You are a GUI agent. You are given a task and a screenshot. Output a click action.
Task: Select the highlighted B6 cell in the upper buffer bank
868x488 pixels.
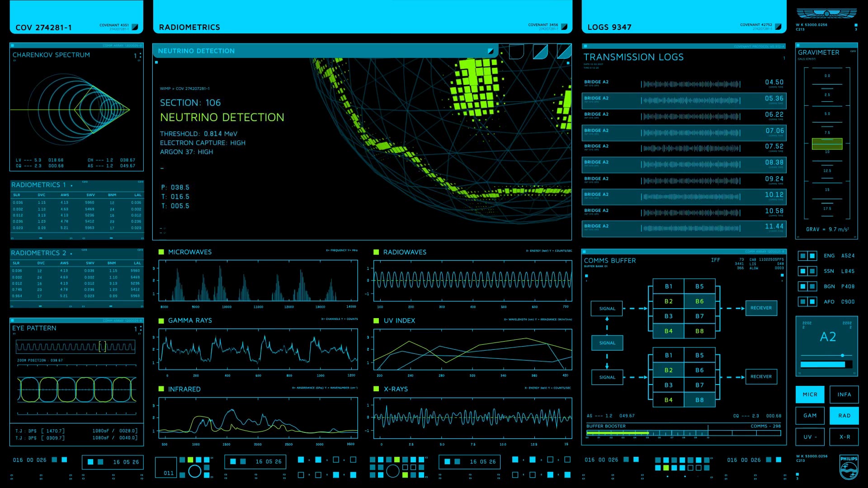pyautogui.click(x=699, y=301)
